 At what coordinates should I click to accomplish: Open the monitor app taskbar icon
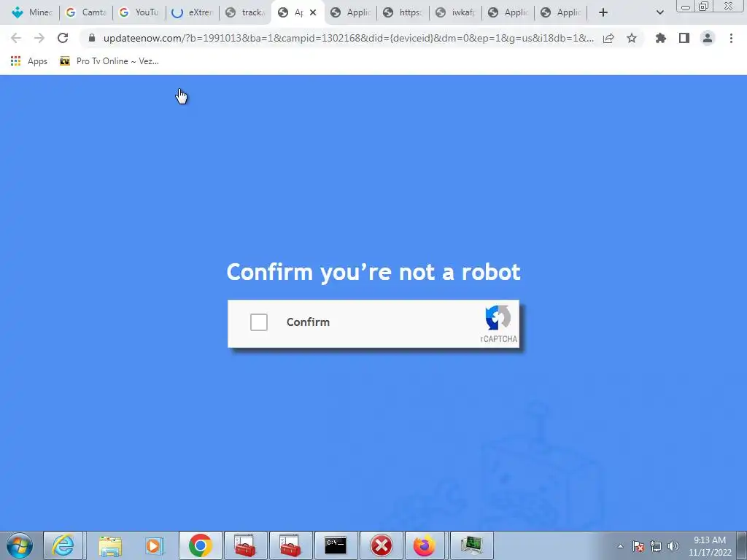click(471, 545)
